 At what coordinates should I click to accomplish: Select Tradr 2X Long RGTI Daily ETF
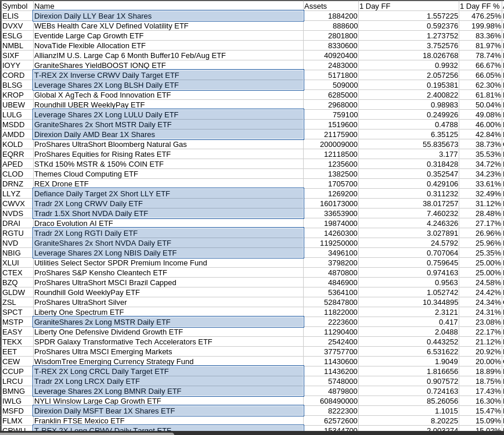click(168, 233)
